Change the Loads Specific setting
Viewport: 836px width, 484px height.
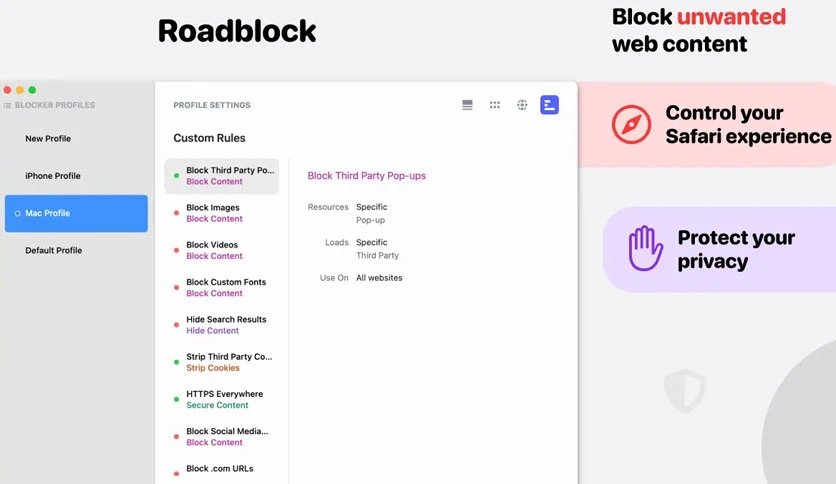[x=372, y=242]
